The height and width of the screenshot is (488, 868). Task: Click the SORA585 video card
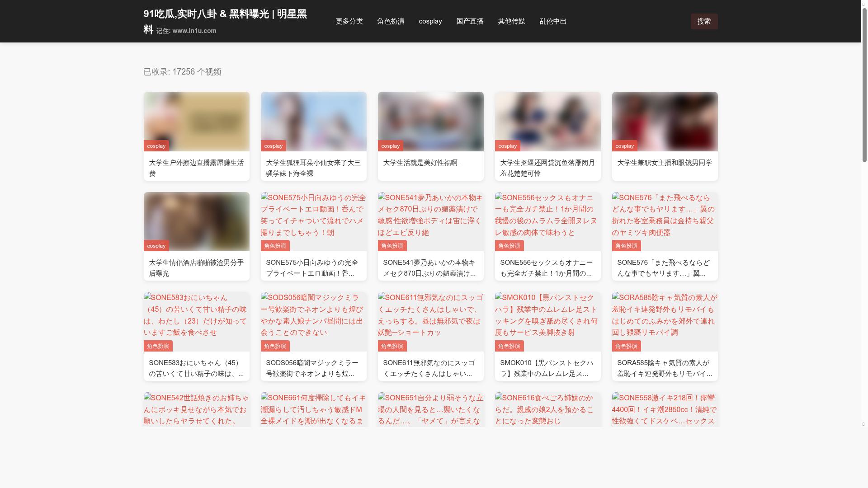pos(665,368)
